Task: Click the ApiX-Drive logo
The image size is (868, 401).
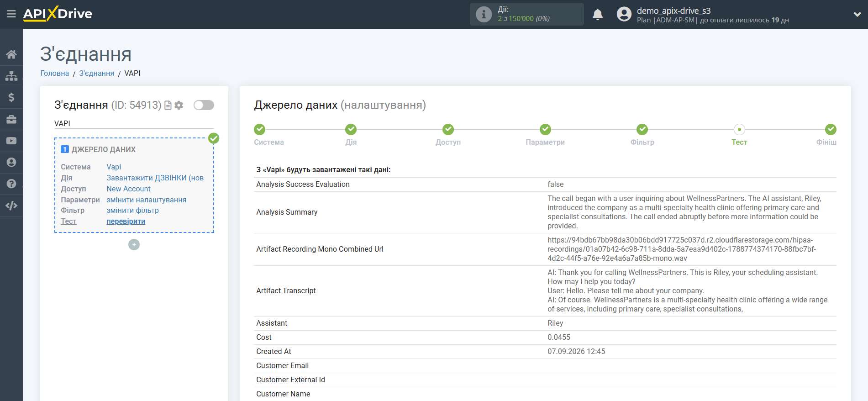Action: (58, 14)
